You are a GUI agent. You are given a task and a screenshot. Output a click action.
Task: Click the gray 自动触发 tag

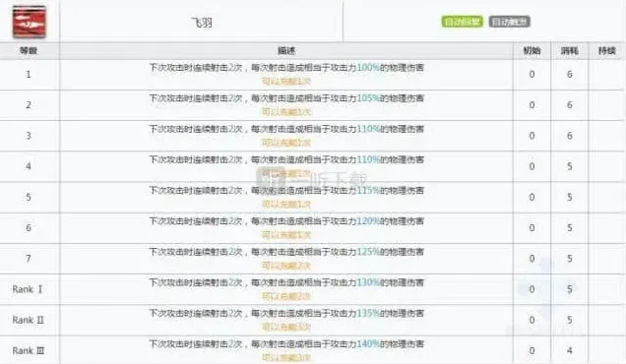point(510,22)
